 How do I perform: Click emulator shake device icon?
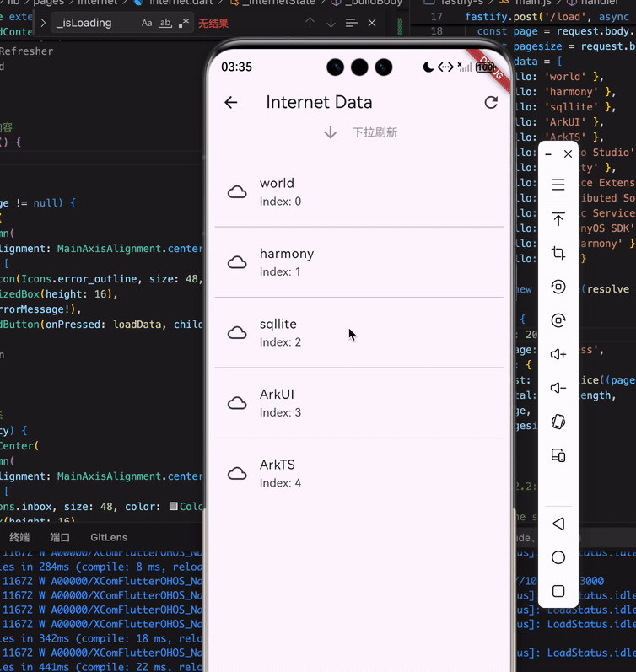click(558, 422)
